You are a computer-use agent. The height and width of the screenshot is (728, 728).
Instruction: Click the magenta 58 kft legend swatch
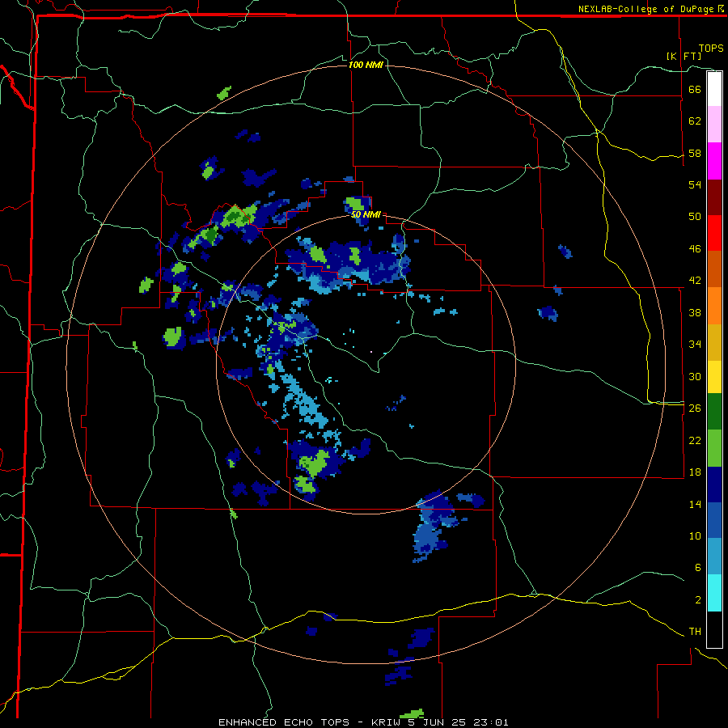714,161
